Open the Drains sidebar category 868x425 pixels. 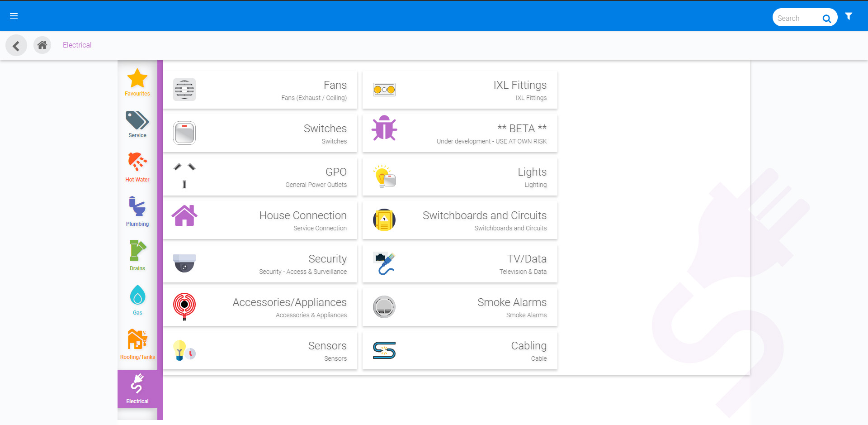click(137, 255)
